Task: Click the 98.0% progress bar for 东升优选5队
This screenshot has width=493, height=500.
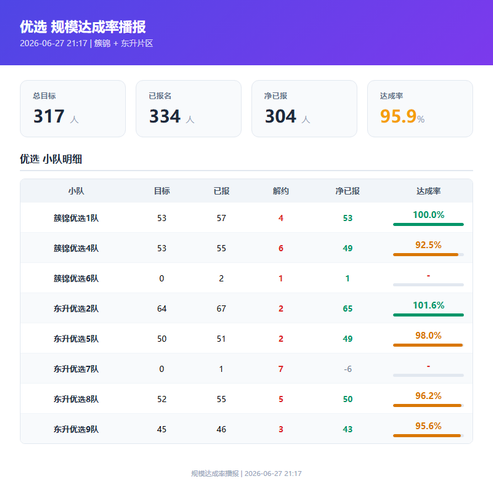Action: click(428, 345)
